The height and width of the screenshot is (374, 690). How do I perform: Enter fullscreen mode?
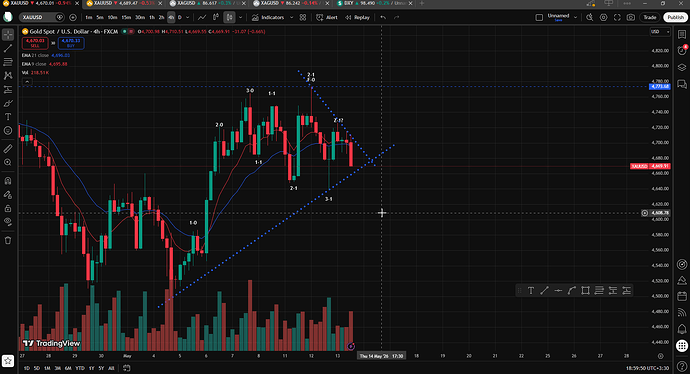617,18
